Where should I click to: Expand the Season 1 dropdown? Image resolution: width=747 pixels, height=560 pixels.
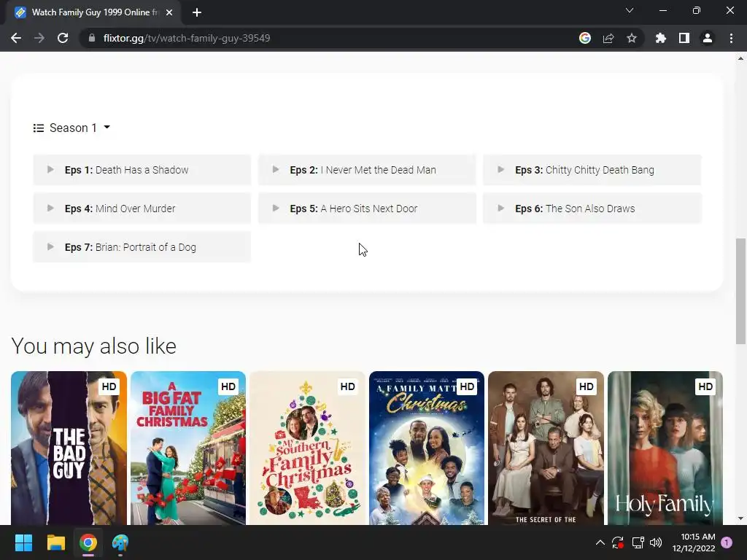pos(80,128)
